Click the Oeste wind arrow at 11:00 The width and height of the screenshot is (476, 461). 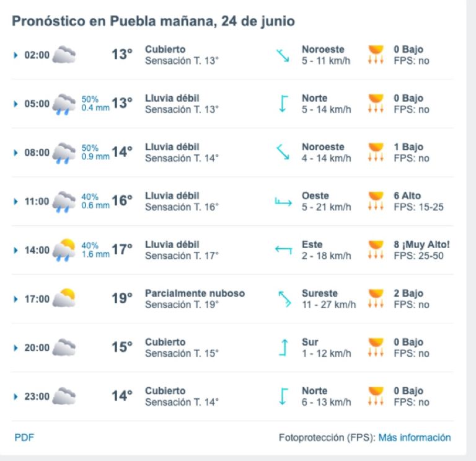tap(283, 202)
